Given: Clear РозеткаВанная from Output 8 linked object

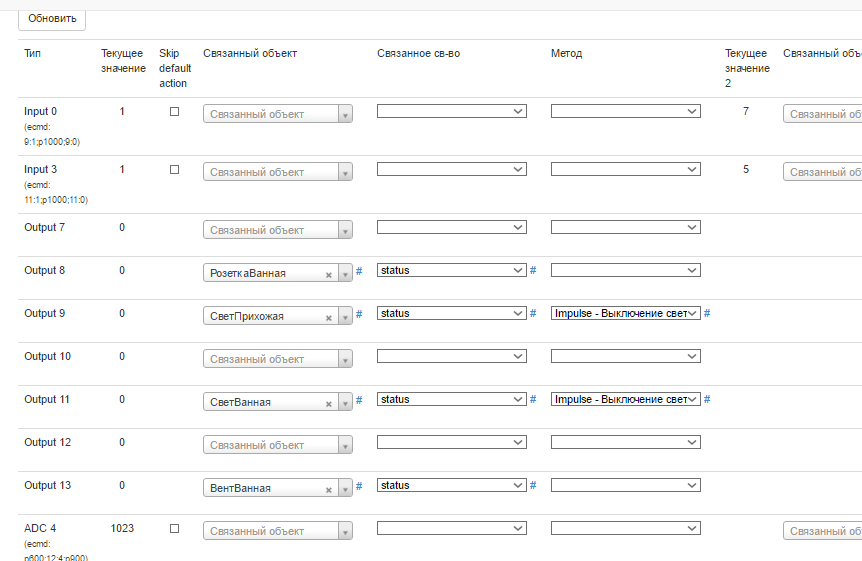Looking at the screenshot, I should (x=328, y=274).
